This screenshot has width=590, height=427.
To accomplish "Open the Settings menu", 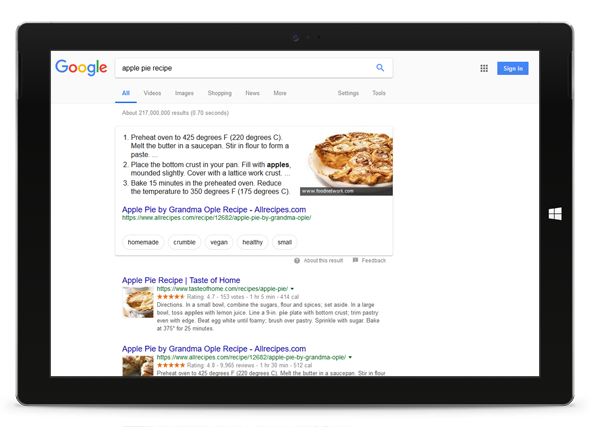I will point(348,93).
